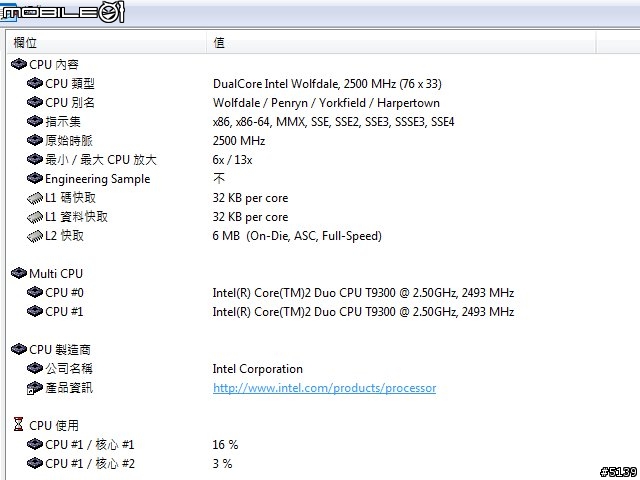The height and width of the screenshot is (480, 640).
Task: Click the chip icon beside CPU #1 / 核心 #2
Action: pos(35,463)
